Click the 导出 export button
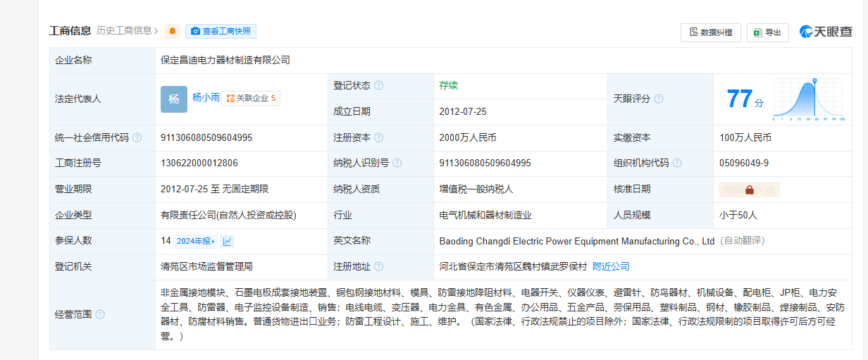The image size is (868, 360). coord(767,32)
